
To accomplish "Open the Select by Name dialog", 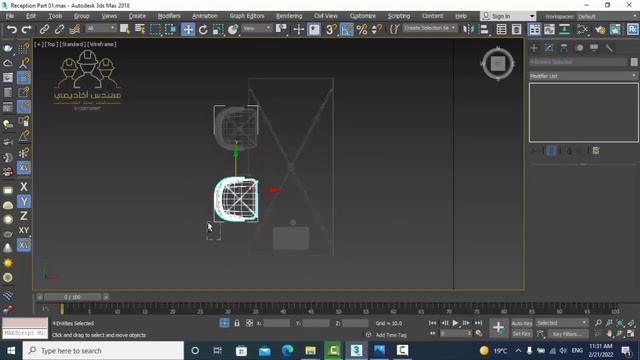I will [x=140, y=29].
